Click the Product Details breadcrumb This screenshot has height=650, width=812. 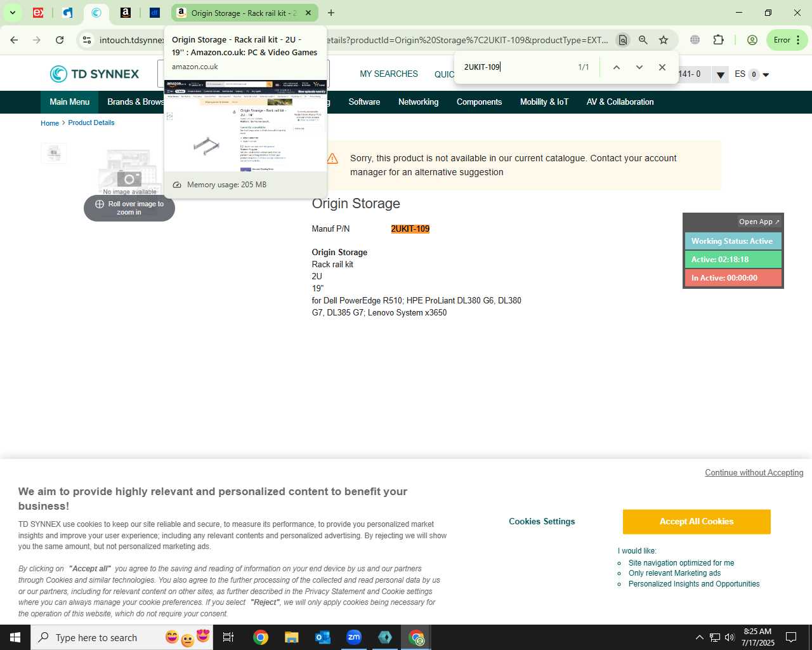pos(91,123)
